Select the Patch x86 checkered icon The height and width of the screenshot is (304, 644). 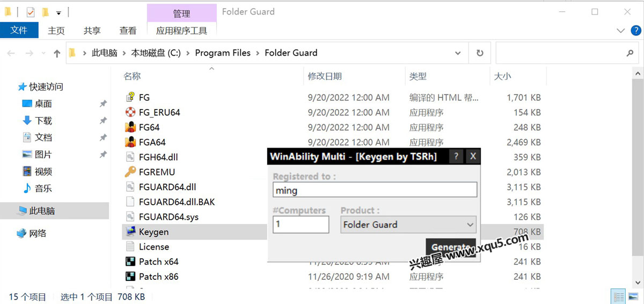point(130,277)
